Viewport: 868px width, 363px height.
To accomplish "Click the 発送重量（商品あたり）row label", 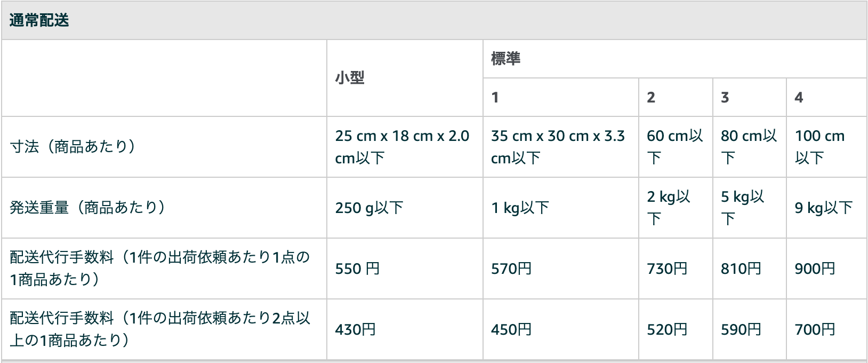I will pyautogui.click(x=87, y=208).
